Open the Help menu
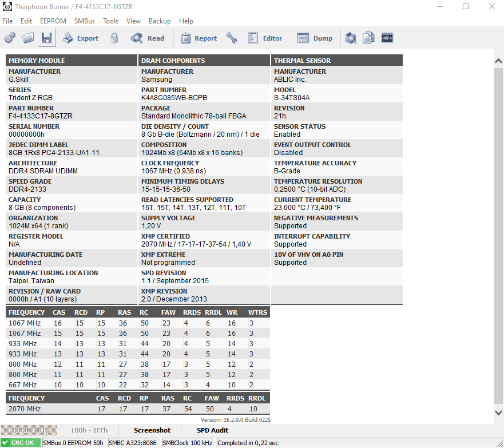Screen dimensions: 504x448 point(186,21)
